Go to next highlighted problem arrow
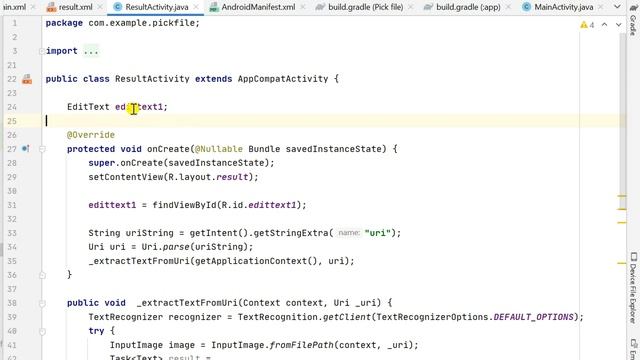This screenshot has height=360, width=640. (619, 25)
